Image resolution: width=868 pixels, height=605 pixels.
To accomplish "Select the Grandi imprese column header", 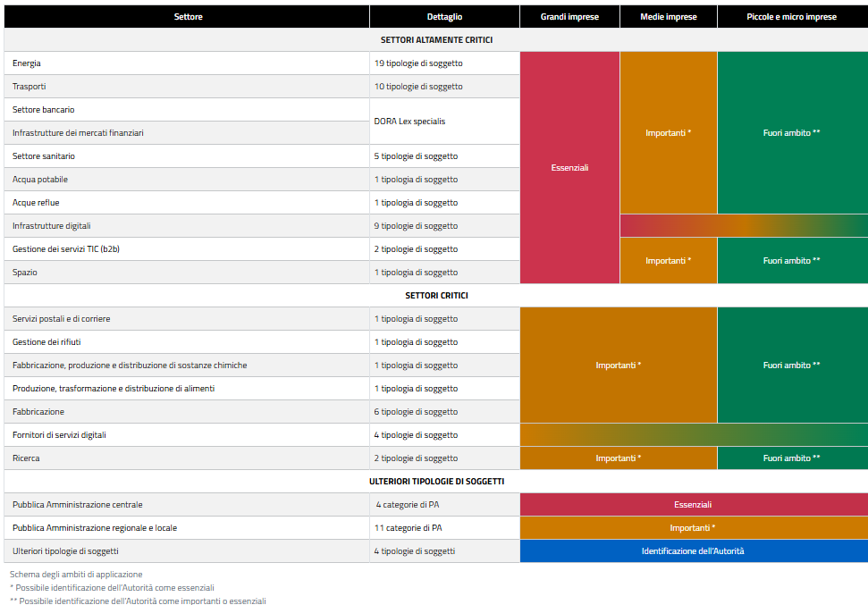I will (569, 17).
